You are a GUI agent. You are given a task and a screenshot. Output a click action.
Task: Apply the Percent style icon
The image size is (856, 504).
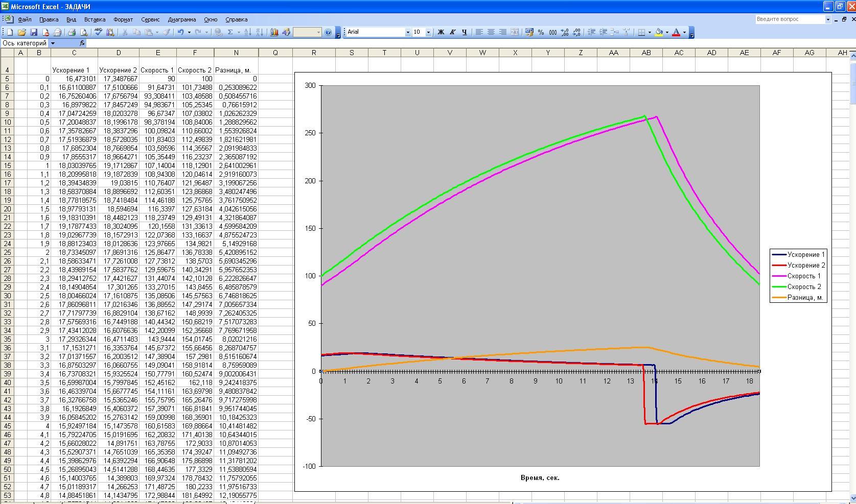pyautogui.click(x=541, y=32)
